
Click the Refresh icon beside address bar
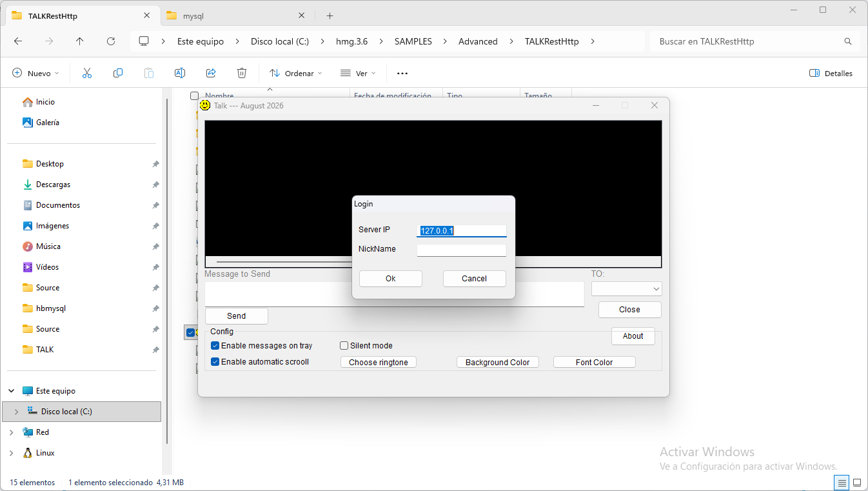tap(111, 41)
